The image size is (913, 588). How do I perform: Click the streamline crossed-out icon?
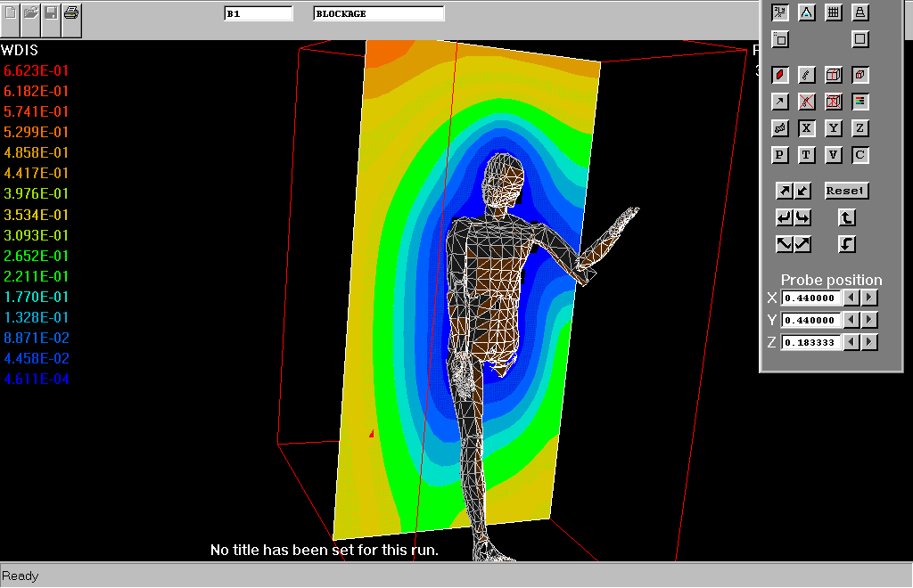pos(806,102)
